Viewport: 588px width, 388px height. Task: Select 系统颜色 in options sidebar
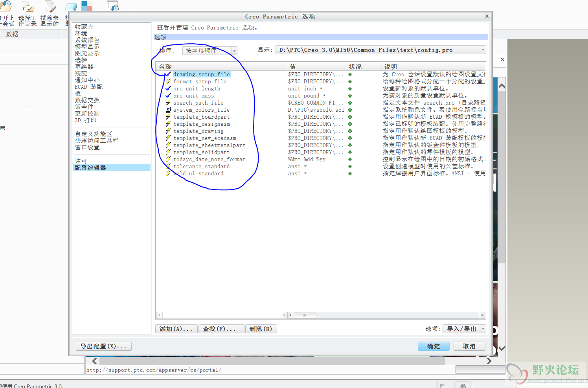tap(87, 40)
